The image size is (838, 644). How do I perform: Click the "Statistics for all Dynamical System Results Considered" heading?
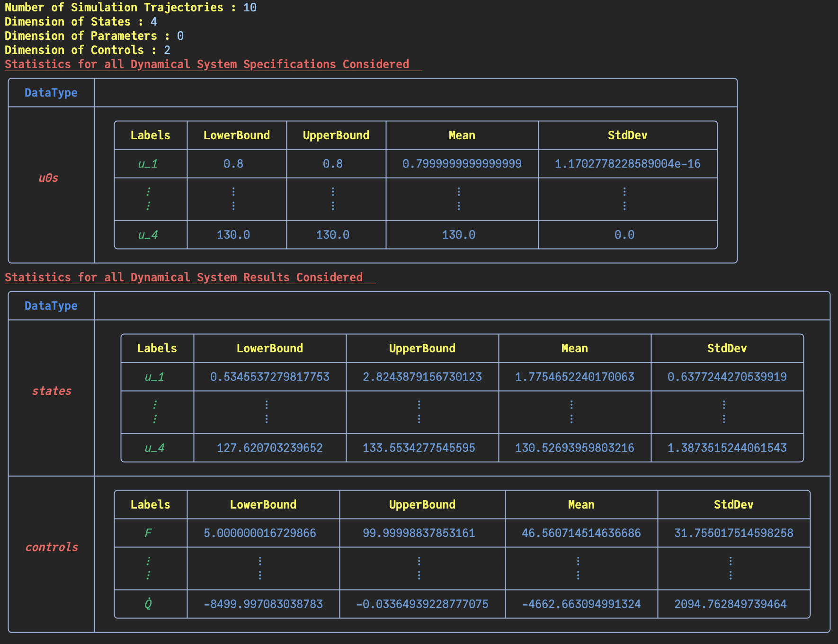tap(184, 277)
